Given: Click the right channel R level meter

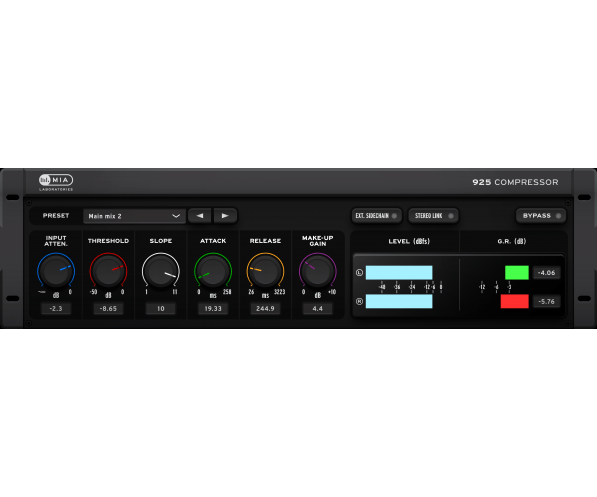Looking at the screenshot, I should point(399,301).
